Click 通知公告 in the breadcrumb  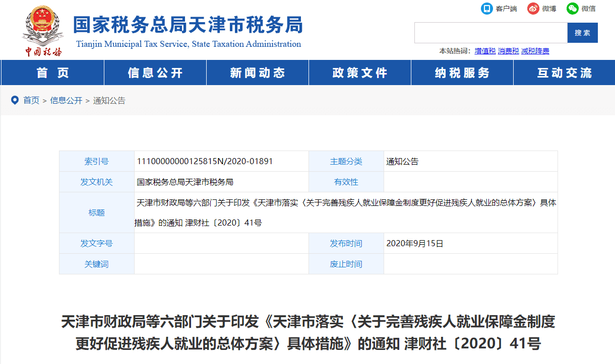click(x=109, y=100)
